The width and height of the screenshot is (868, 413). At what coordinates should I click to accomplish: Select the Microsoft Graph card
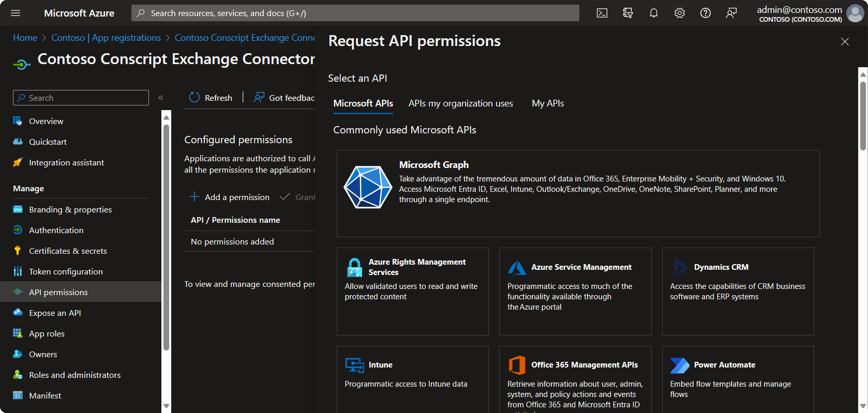(578, 194)
